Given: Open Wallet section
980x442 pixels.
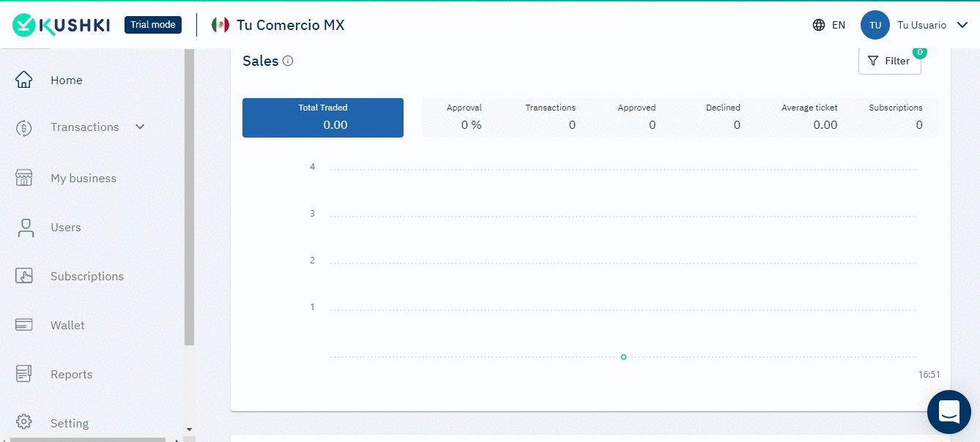Looking at the screenshot, I should coord(67,326).
